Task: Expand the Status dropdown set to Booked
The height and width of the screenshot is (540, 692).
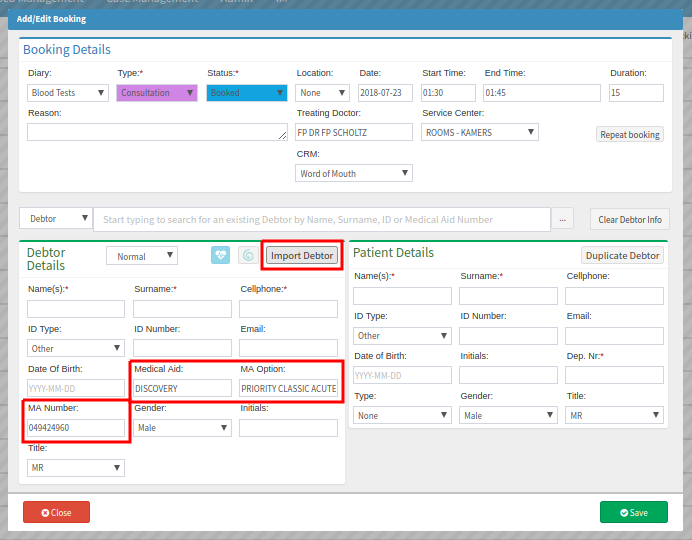Action: [x=246, y=93]
